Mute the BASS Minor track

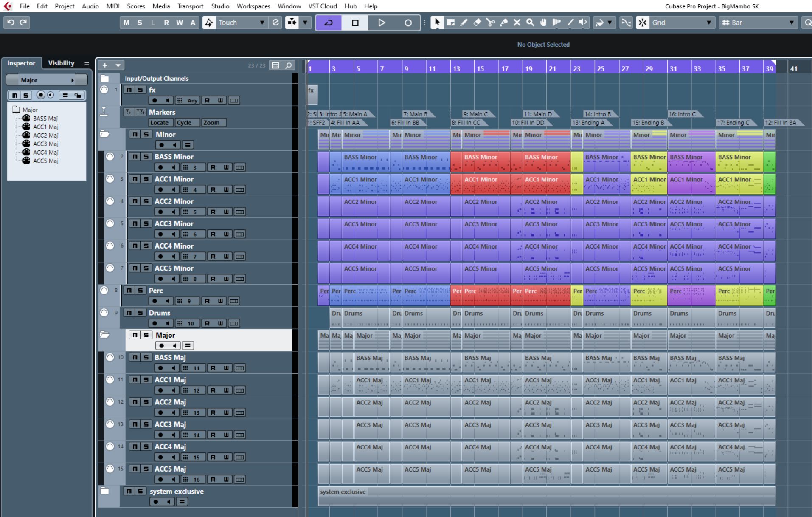[135, 157]
